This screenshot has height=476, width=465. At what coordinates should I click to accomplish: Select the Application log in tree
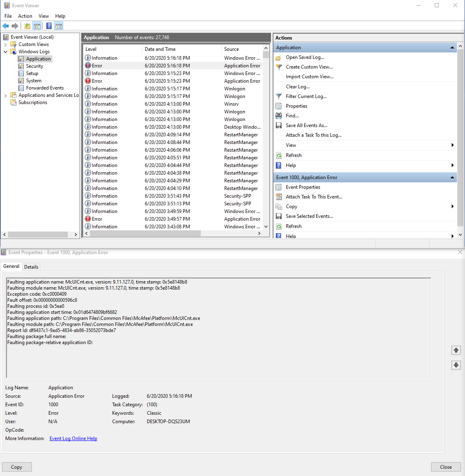[38, 59]
